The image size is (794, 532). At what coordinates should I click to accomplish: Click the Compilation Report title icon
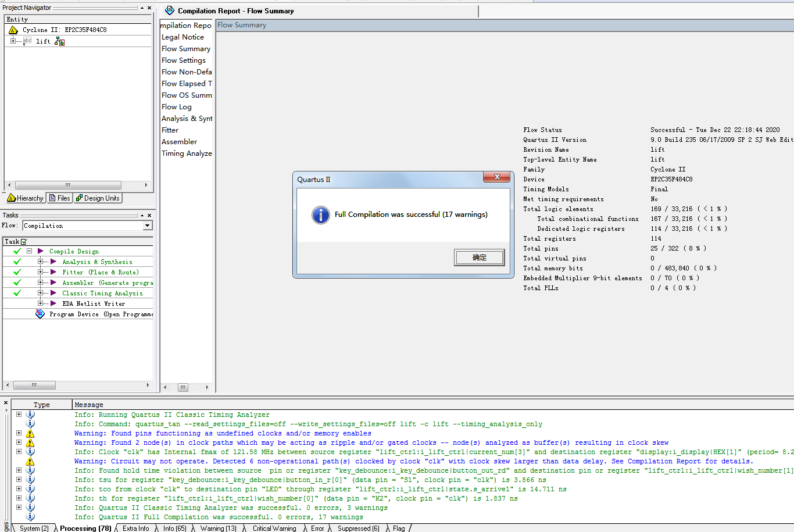pos(170,11)
